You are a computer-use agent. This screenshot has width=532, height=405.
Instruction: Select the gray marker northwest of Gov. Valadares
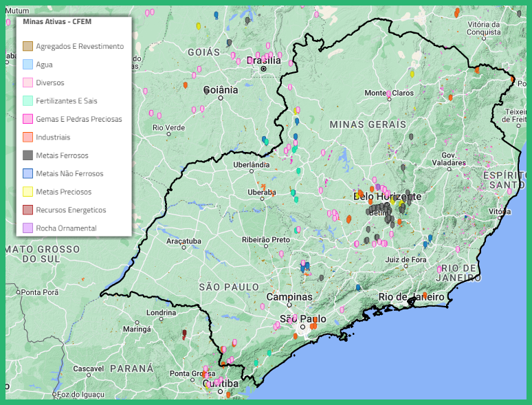[411, 137]
